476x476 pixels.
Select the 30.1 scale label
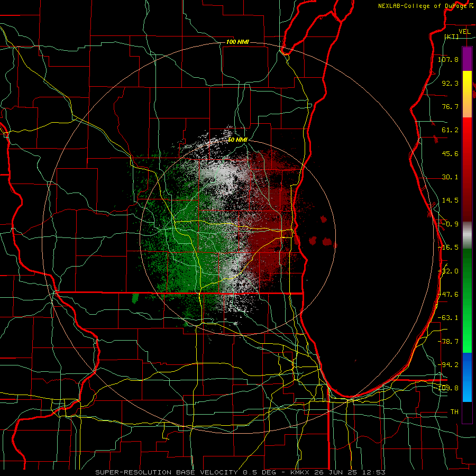tap(450, 177)
